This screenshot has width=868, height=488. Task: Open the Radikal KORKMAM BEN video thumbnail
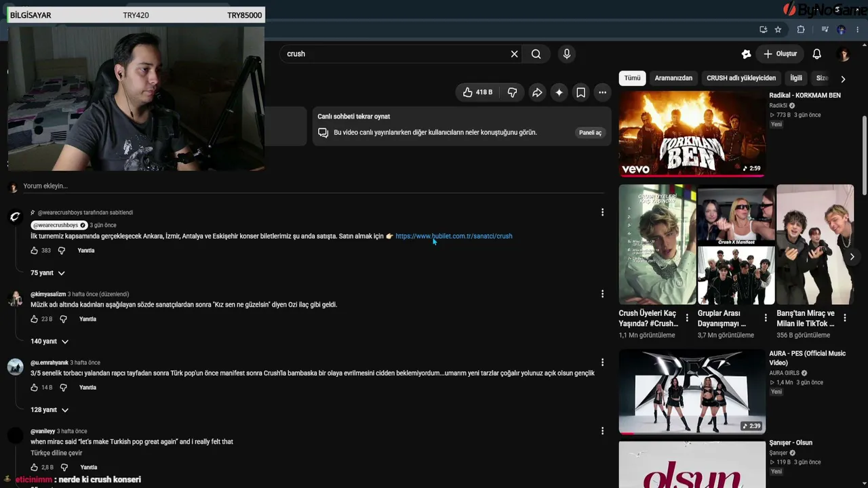click(692, 134)
